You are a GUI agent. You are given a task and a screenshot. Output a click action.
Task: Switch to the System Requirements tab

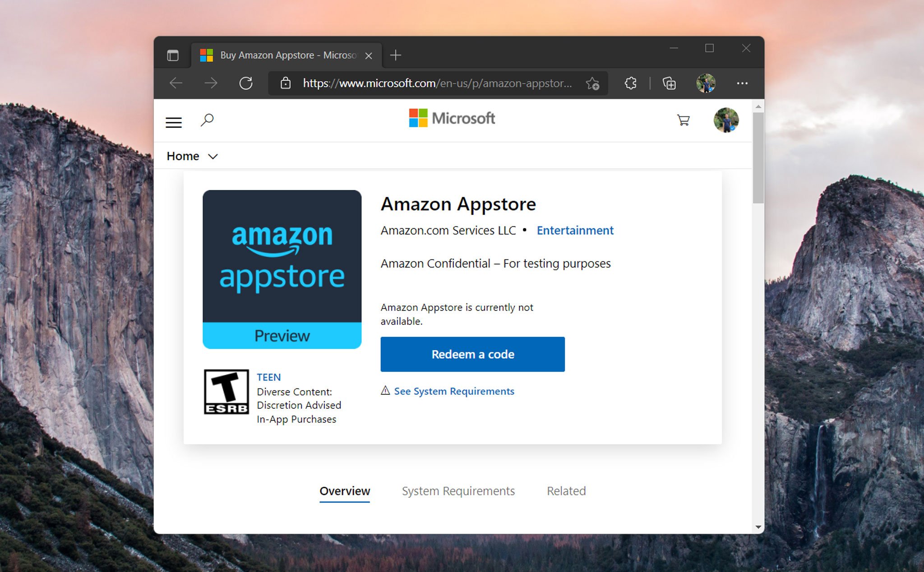click(x=458, y=491)
